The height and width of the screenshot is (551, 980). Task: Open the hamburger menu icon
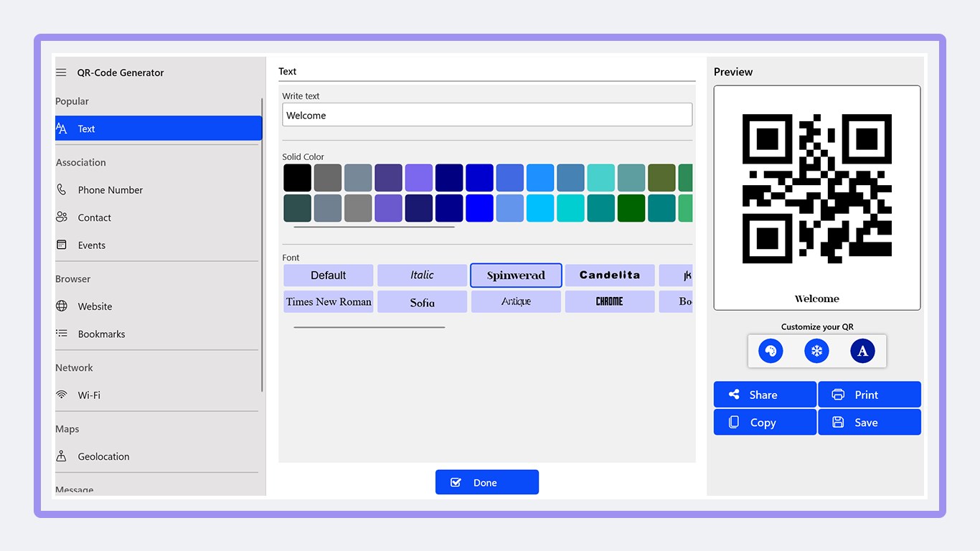pos(61,72)
